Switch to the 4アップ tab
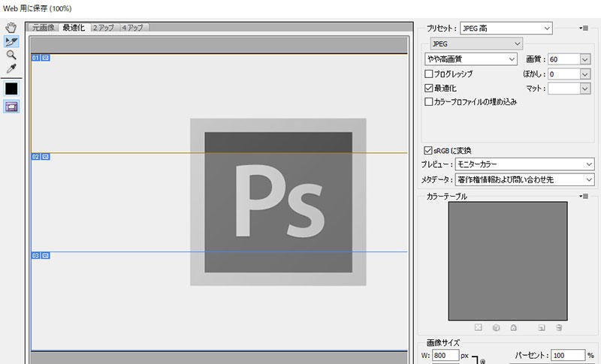The width and height of the screenshot is (601, 364). tap(133, 28)
